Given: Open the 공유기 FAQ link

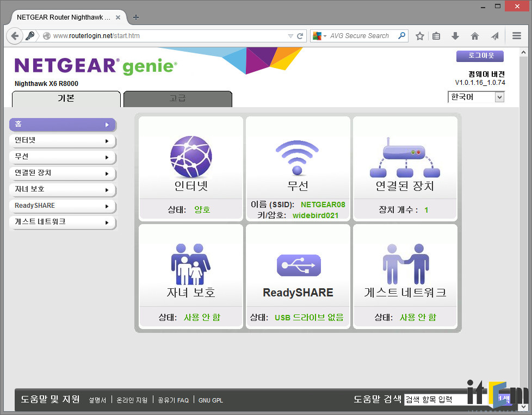Looking at the screenshot, I should [x=174, y=400].
